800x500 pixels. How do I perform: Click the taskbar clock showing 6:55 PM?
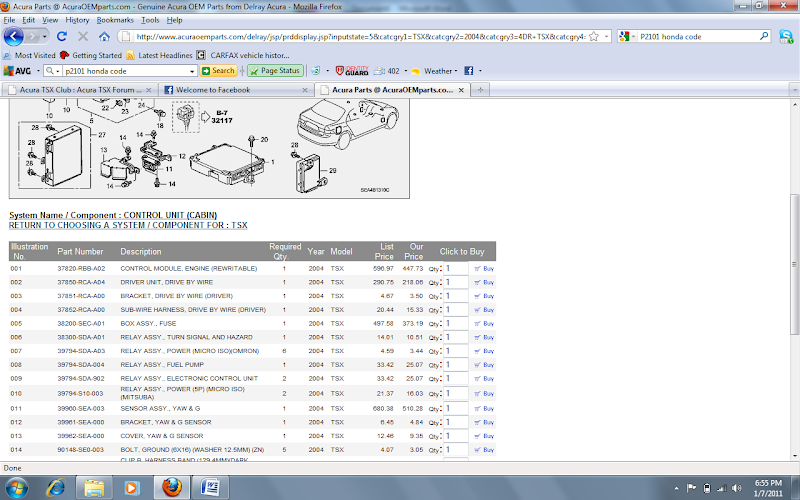[768, 488]
